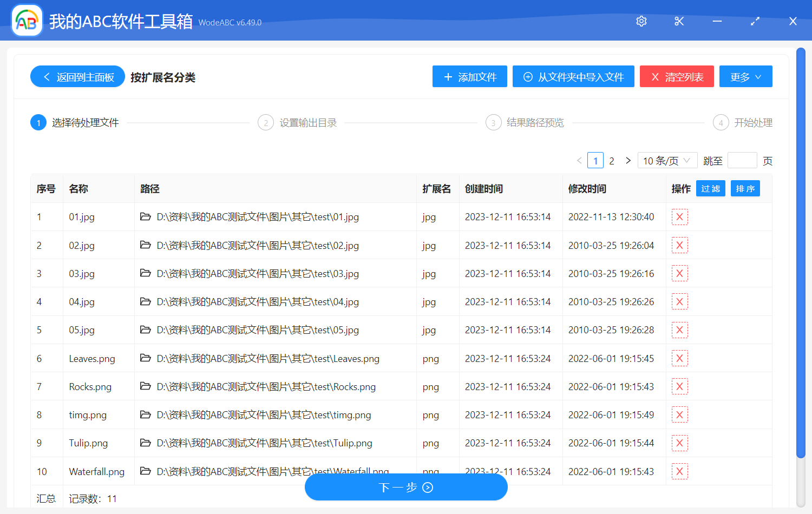Click the 跳至 page number input field
Screen dimensions: 812x514
[742, 161]
